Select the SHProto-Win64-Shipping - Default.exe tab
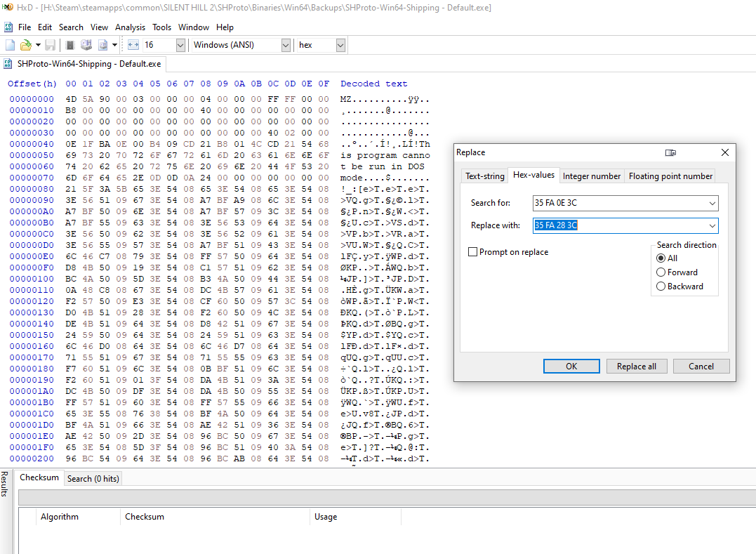The height and width of the screenshot is (554, 756). point(84,64)
